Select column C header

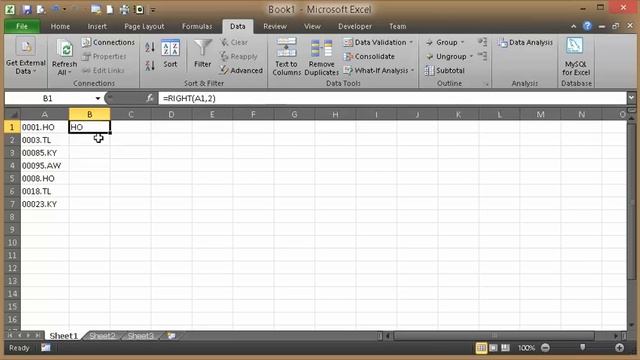[131, 114]
